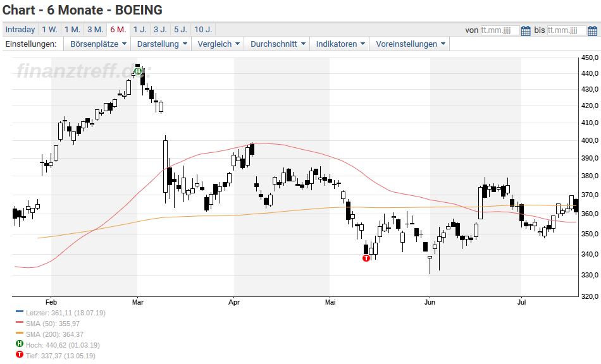Open the calendar icon for the 'bis' date
Screen dimensions: 601x364
click(592, 30)
